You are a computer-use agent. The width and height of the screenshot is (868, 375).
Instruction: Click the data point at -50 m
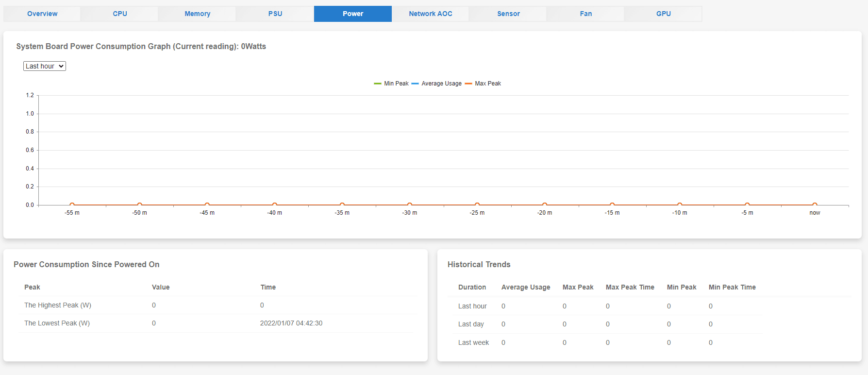click(x=139, y=205)
